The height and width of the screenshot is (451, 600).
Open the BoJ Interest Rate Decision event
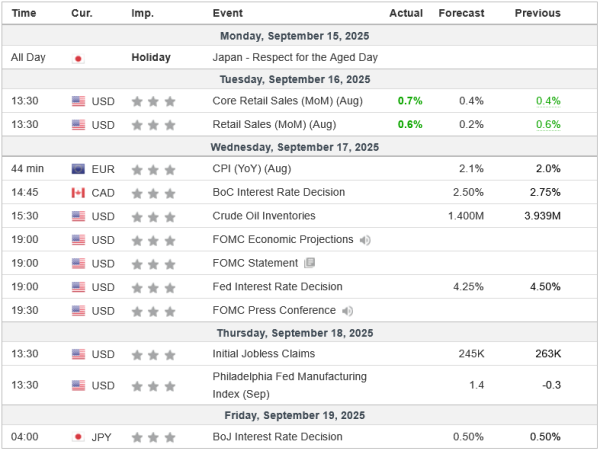[277, 437]
